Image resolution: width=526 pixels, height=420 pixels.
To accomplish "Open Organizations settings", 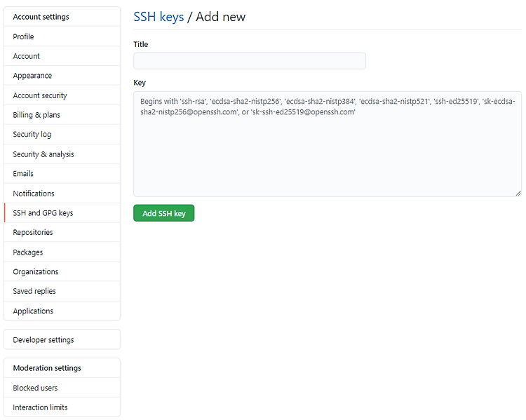I will pos(62,271).
